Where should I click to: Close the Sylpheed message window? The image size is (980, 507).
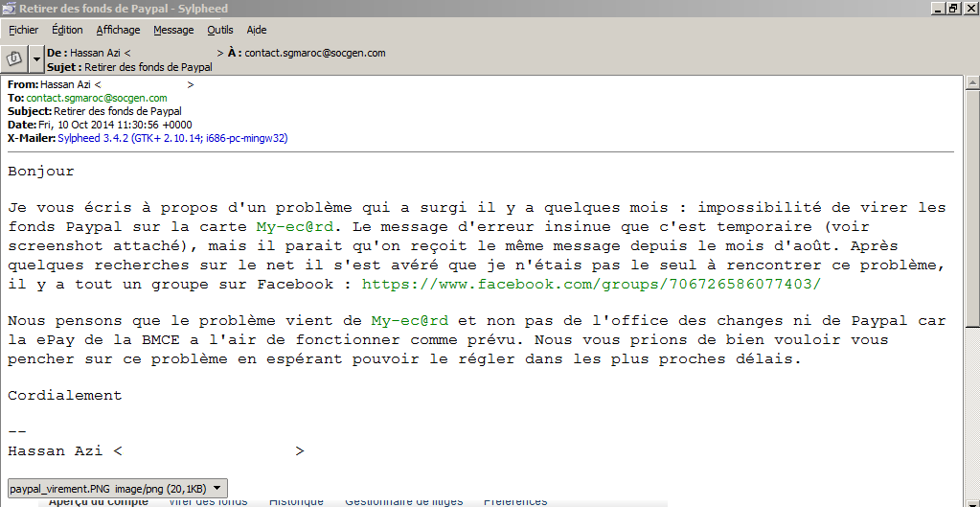point(969,8)
